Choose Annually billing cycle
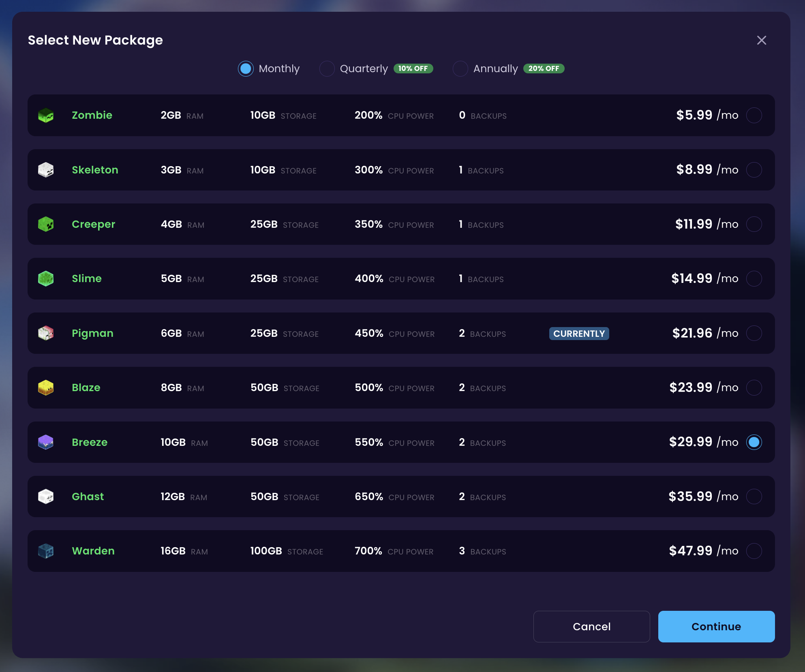Image resolution: width=805 pixels, height=672 pixels. point(460,69)
